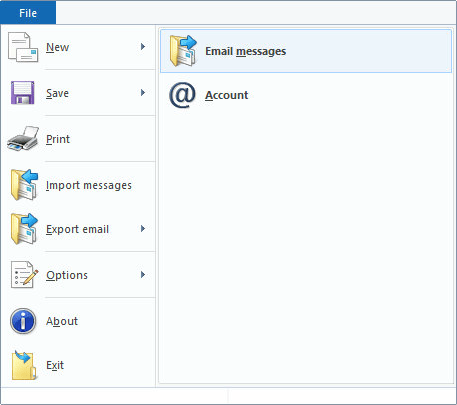Click the purple floppy disk Save icon
This screenshot has width=457, height=405.
pyautogui.click(x=23, y=93)
